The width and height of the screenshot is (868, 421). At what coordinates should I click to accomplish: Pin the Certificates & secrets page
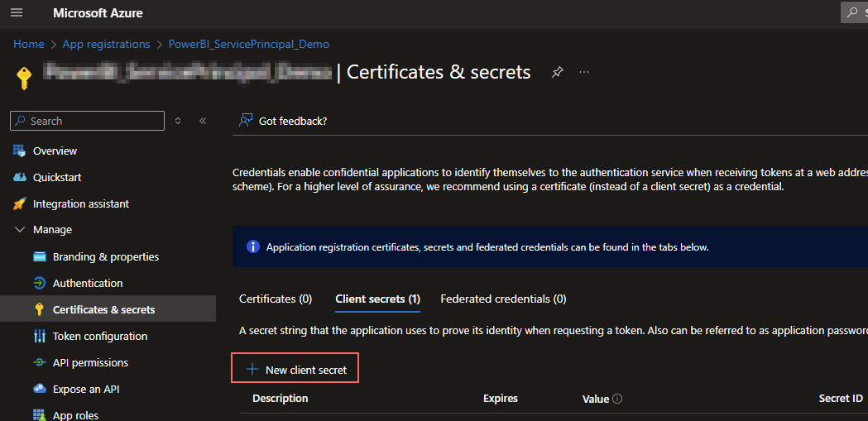[558, 73]
